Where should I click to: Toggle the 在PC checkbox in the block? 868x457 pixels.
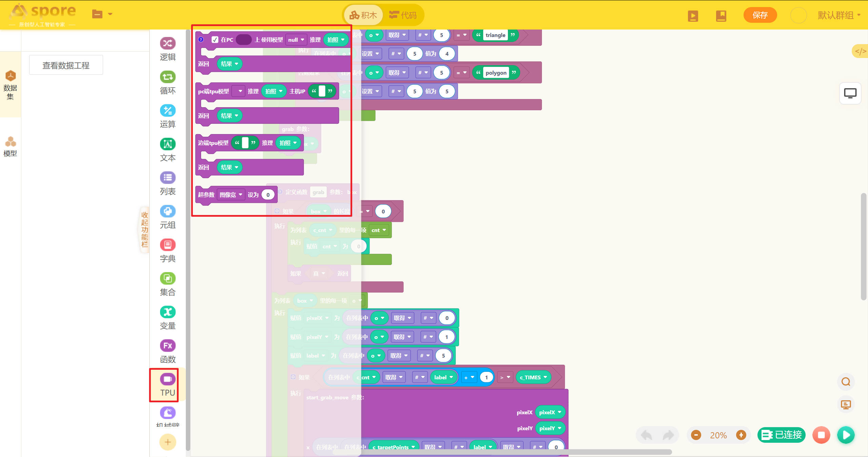click(x=215, y=40)
